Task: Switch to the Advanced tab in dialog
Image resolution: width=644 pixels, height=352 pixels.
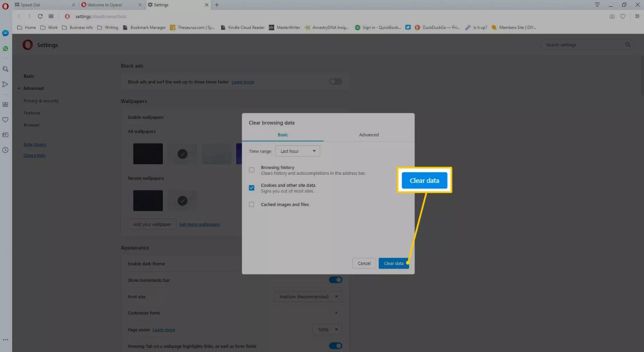Action: 369,135
